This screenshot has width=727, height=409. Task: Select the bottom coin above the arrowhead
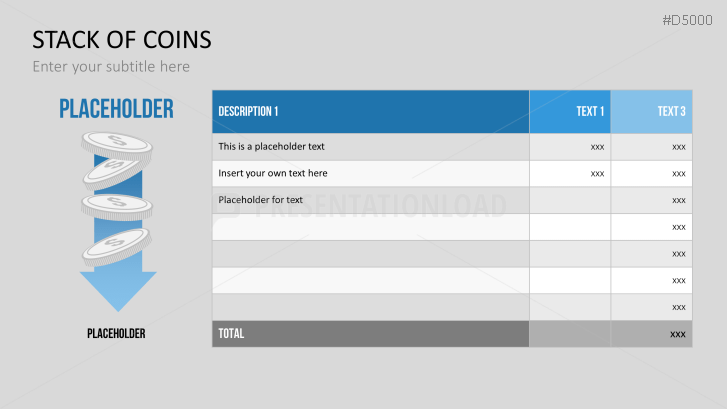point(119,241)
